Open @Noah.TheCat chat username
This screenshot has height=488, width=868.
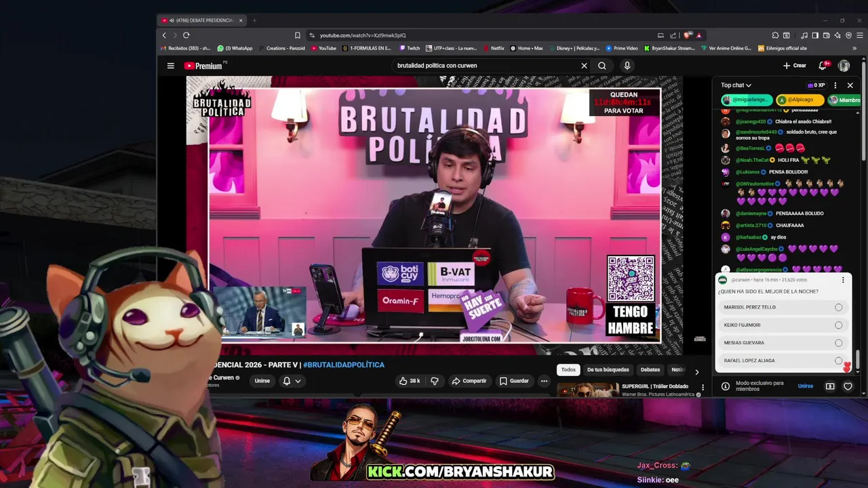click(753, 161)
